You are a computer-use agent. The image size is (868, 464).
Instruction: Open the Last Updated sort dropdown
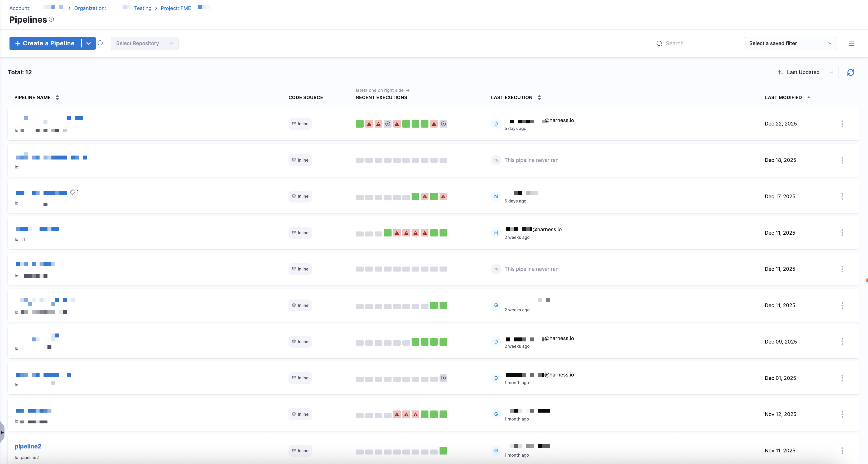805,72
